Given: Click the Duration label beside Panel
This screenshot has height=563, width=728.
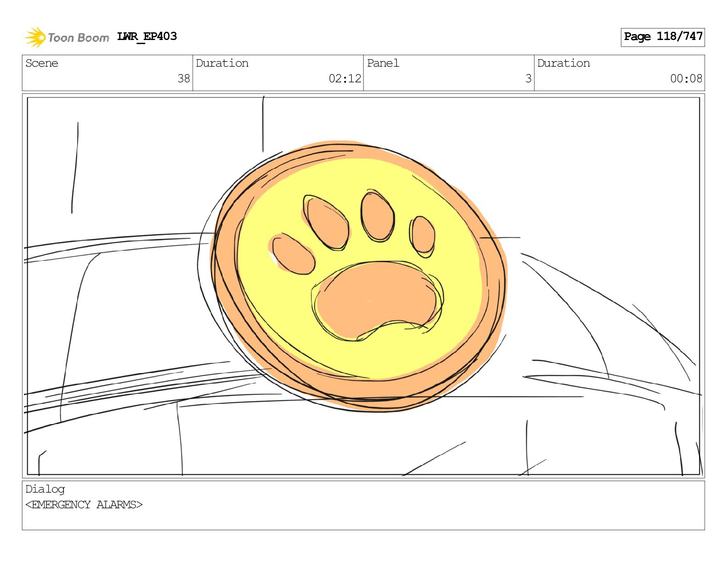Looking at the screenshot, I should click(563, 63).
